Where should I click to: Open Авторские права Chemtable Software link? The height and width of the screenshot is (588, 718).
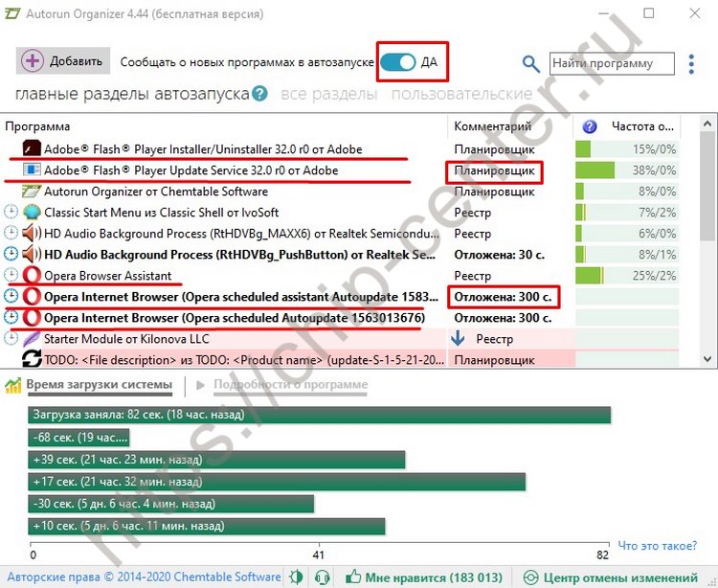coord(145,577)
